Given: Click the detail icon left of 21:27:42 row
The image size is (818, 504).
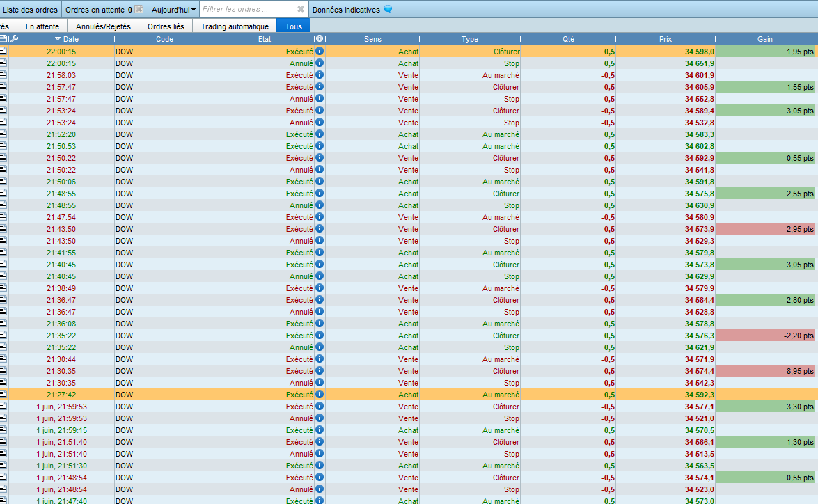Looking at the screenshot, I should [3, 394].
